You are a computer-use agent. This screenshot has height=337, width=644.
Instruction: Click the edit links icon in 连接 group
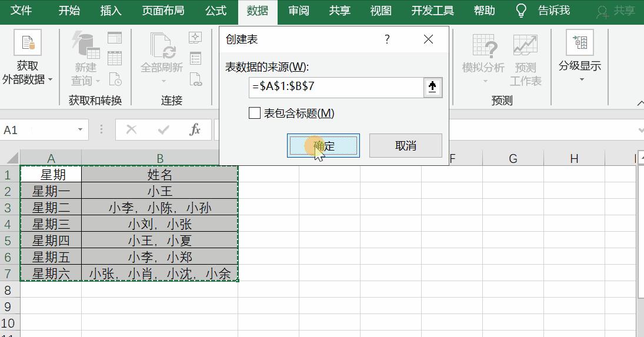click(x=195, y=79)
